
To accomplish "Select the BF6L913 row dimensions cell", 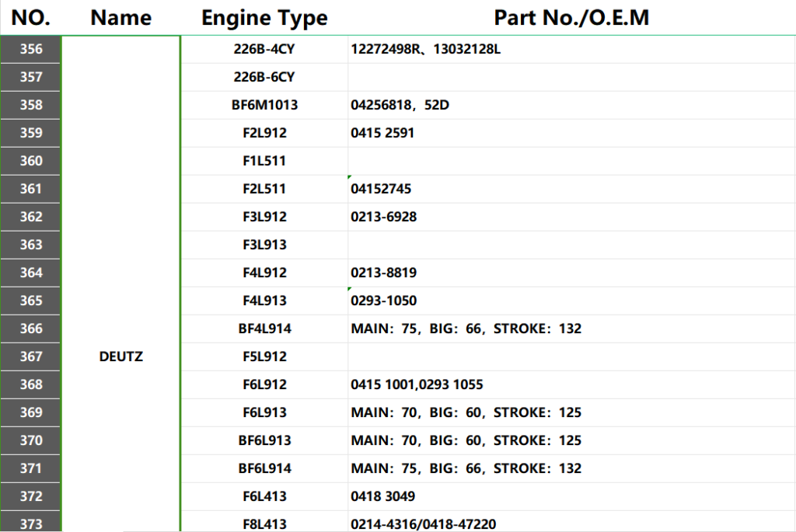I will pyautogui.click(x=571, y=440).
